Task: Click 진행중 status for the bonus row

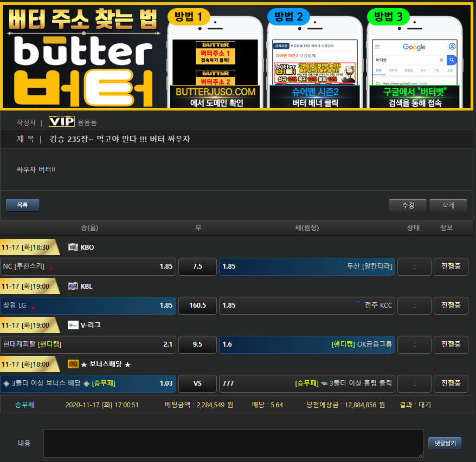Action: click(451, 383)
